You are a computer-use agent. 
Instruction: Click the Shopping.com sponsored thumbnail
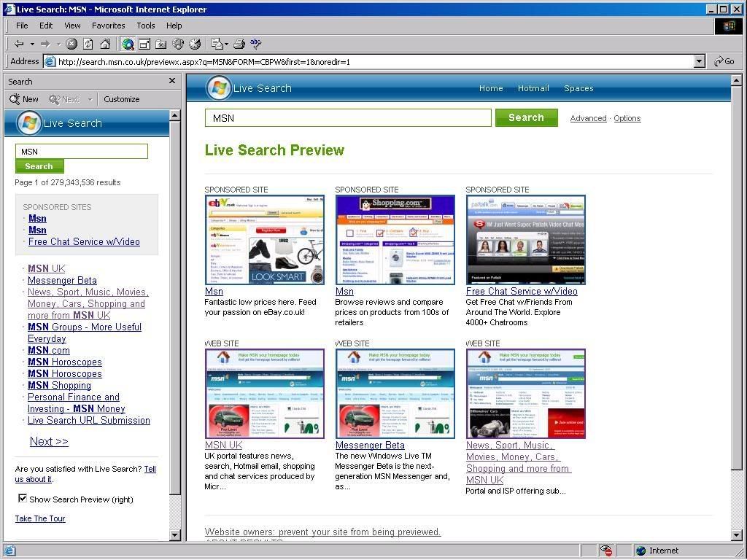coord(395,240)
